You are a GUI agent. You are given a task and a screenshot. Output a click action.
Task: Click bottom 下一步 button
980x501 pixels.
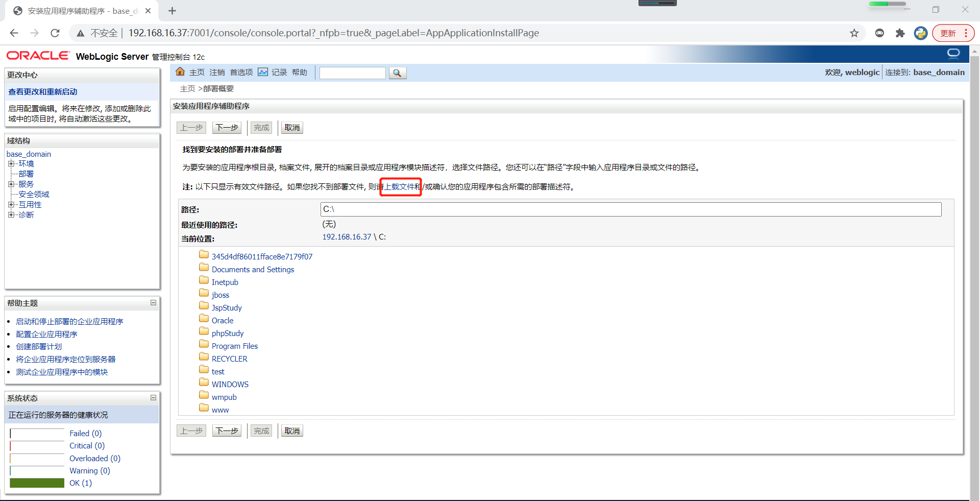227,431
